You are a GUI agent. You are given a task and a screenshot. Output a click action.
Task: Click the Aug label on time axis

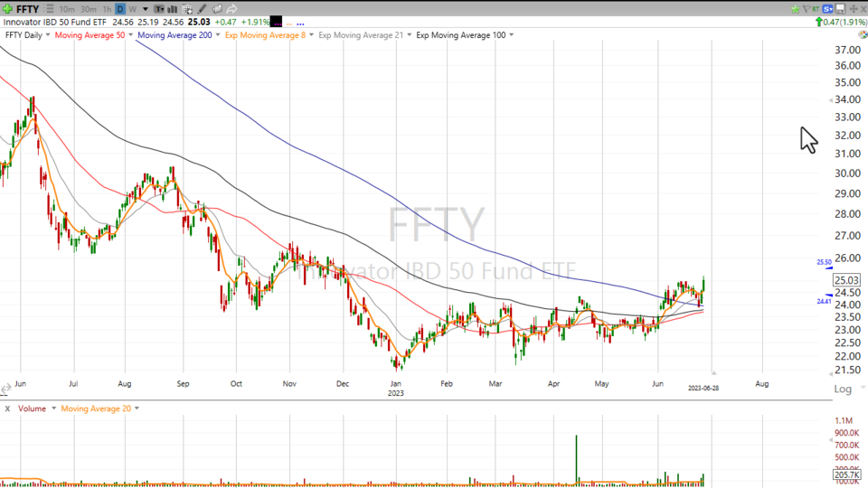pos(761,383)
